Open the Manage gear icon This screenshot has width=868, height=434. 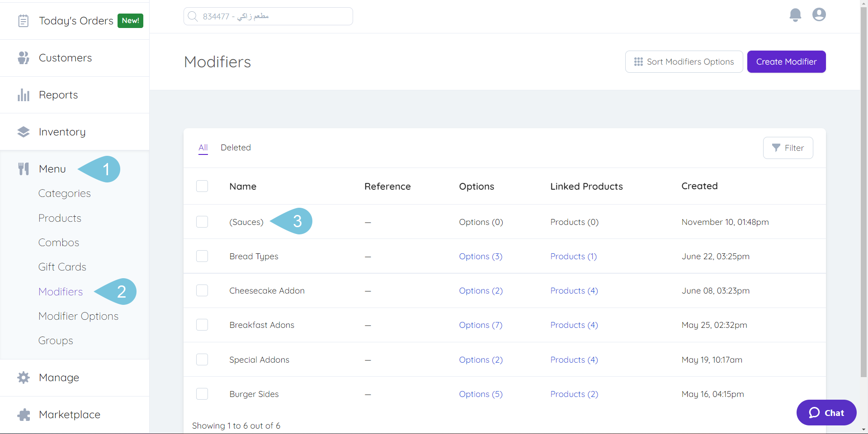coord(23,377)
